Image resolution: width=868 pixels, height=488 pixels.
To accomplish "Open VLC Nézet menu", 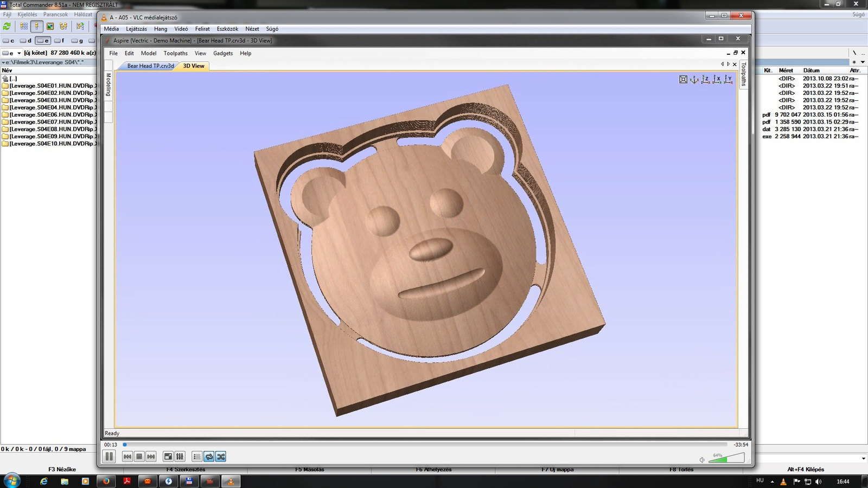I will pos(252,29).
